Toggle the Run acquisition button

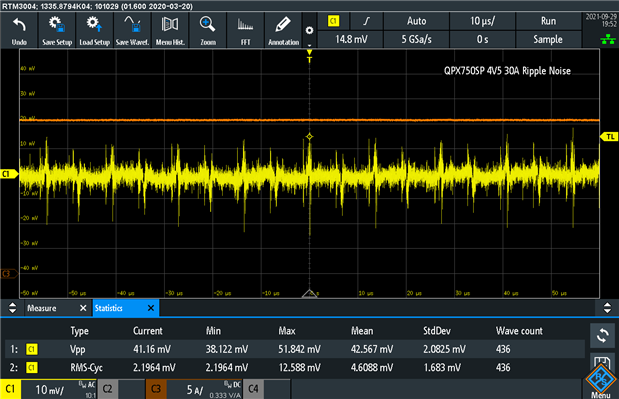tap(548, 21)
